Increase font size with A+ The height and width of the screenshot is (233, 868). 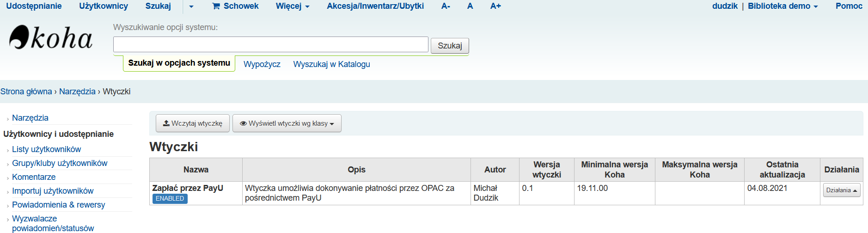pyautogui.click(x=495, y=6)
